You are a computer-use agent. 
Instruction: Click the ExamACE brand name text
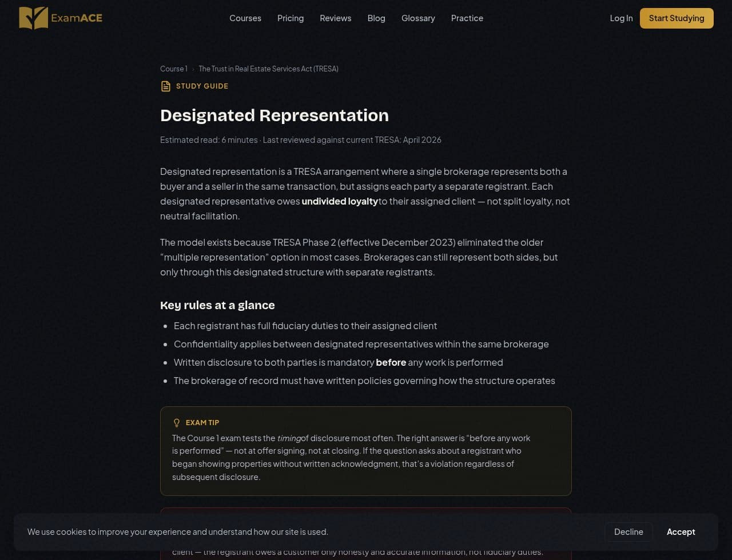(x=77, y=18)
